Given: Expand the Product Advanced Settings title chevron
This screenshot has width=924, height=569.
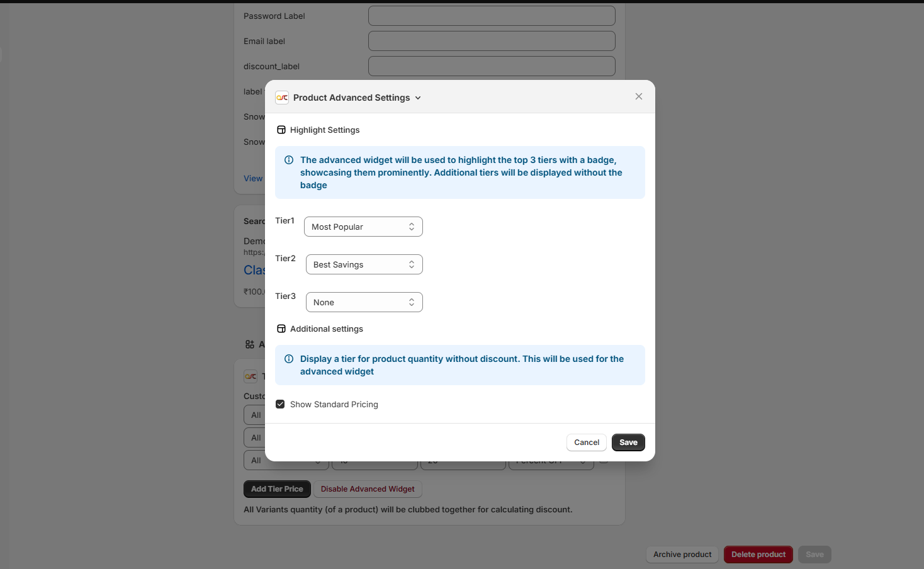Looking at the screenshot, I should tap(418, 98).
